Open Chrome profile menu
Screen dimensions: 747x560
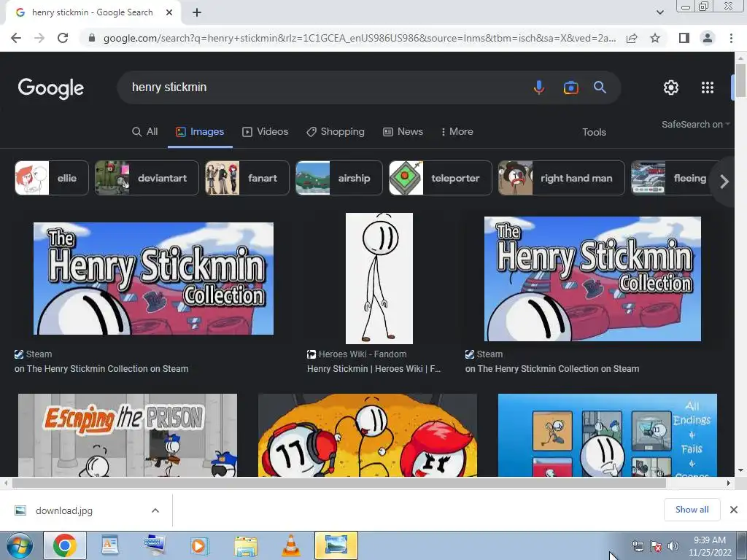(708, 38)
